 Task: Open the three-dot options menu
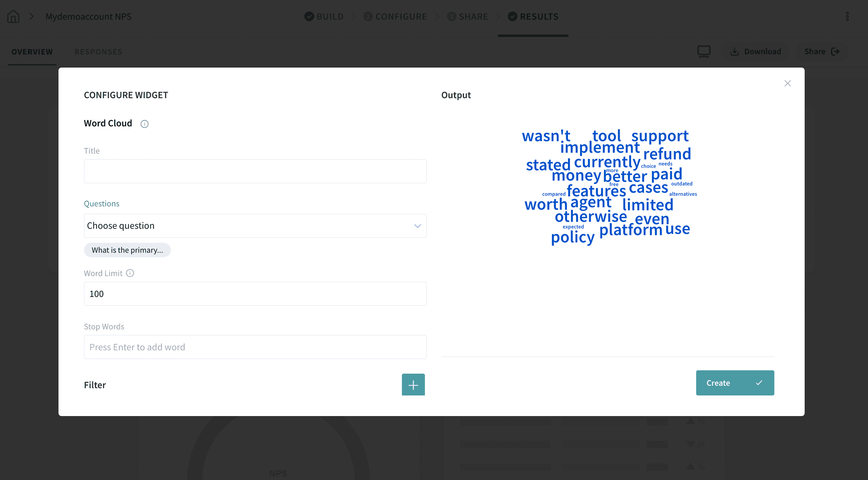[847, 16]
